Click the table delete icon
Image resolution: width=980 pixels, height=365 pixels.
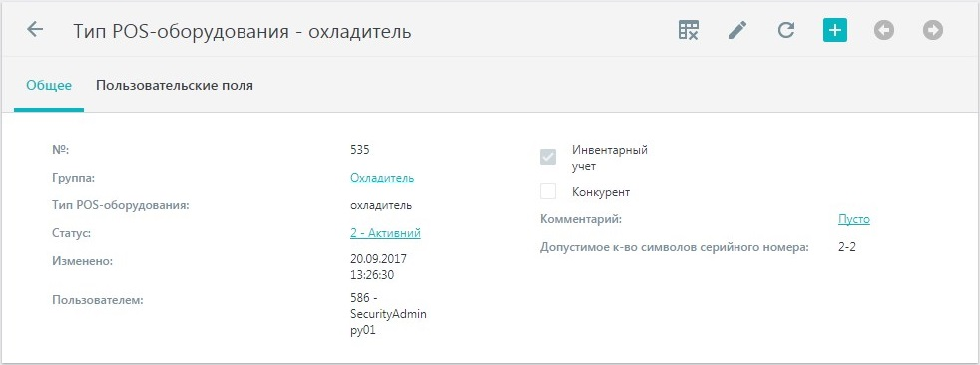pos(689,30)
